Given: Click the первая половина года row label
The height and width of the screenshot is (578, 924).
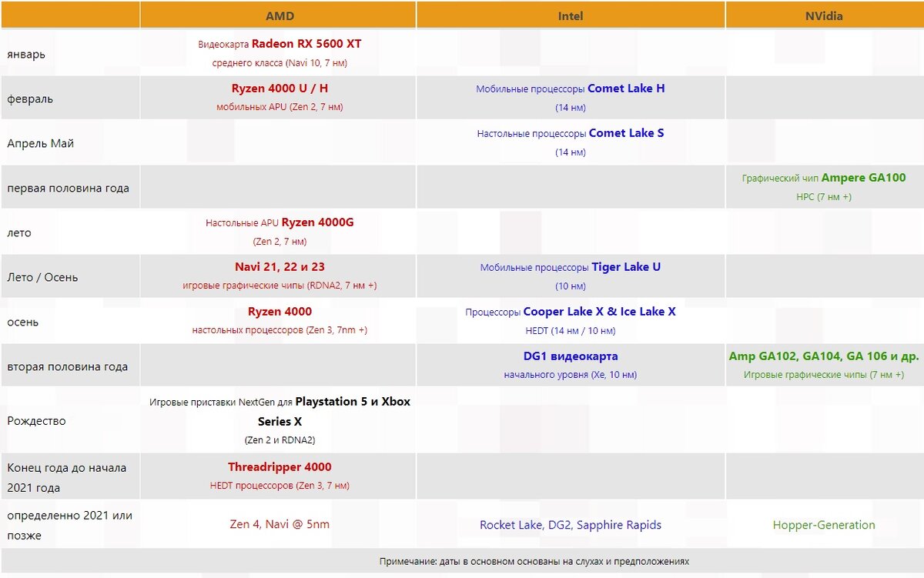Looking at the screenshot, I should (x=68, y=188).
